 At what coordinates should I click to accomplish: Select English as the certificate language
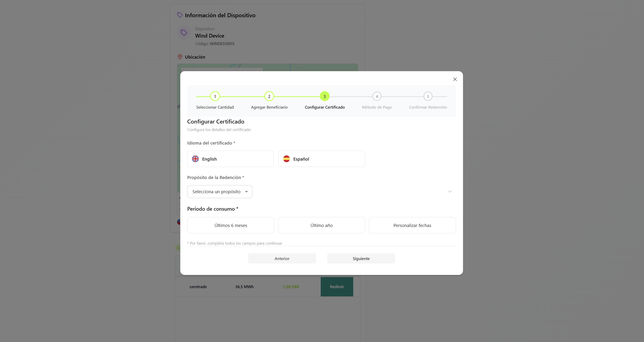[230, 159]
